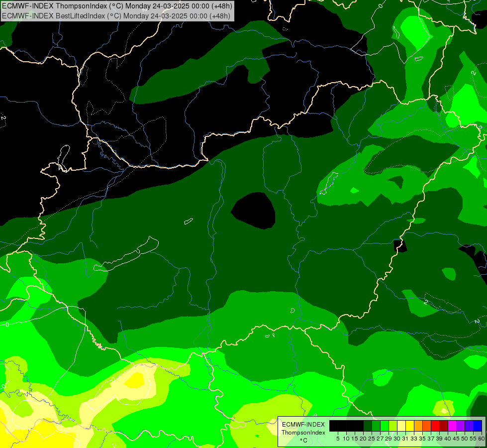Click the legend tick label 39
487x448 pixels.
coord(439,439)
